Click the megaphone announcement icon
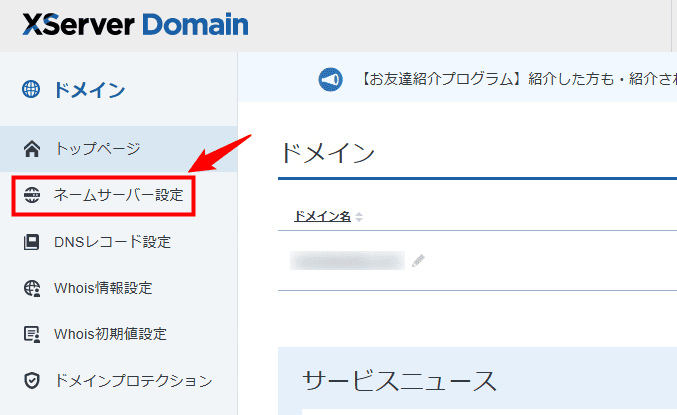This screenshot has height=415, width=677. tap(331, 79)
